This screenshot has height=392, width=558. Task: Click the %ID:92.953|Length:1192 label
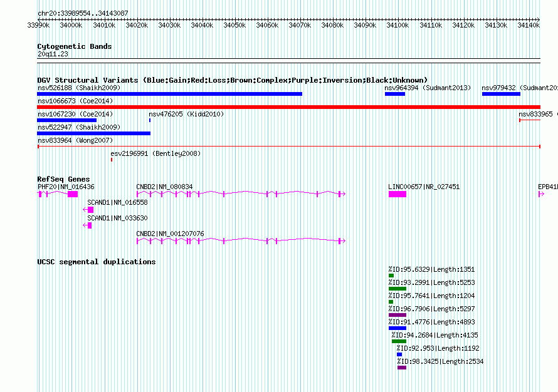pos(438,348)
